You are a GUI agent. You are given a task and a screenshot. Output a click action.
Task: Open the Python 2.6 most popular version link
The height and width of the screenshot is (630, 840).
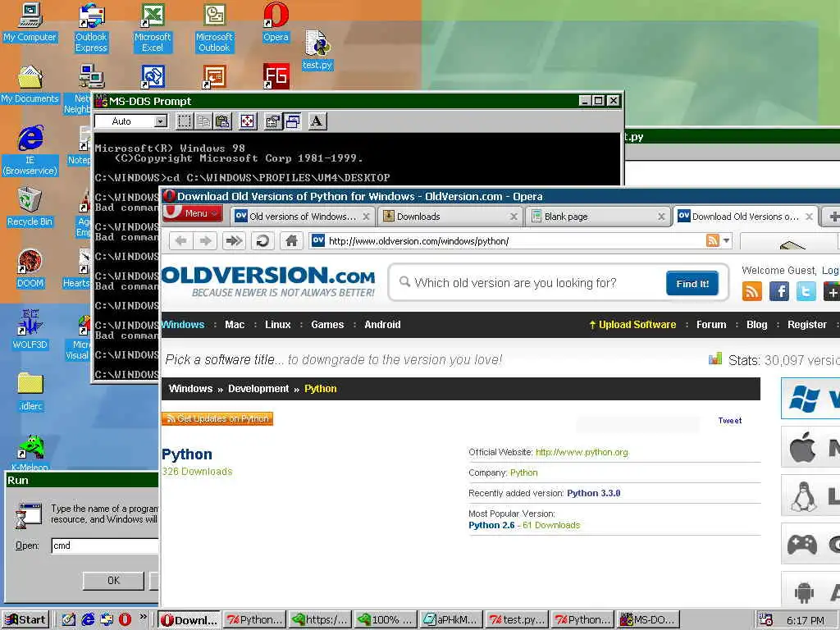pyautogui.click(x=491, y=525)
